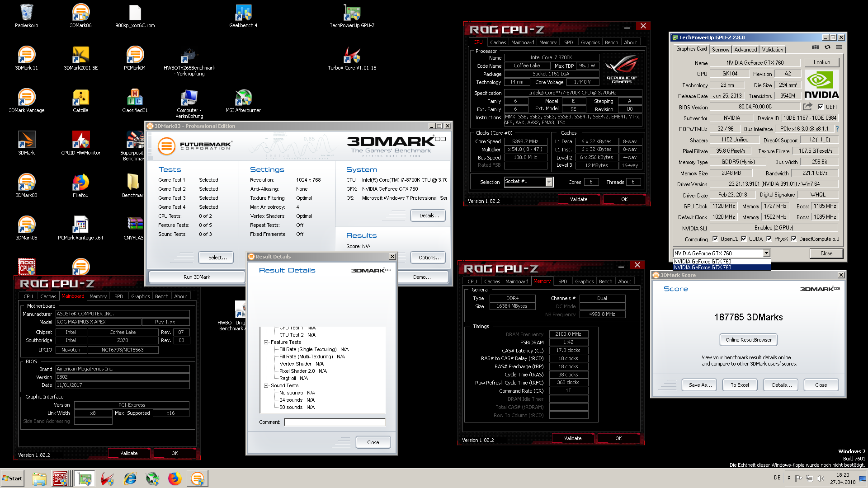The width and height of the screenshot is (868, 488).
Task: Choose the highlighted NVIDIA GeForce GTX 760 list entry
Action: (x=722, y=267)
